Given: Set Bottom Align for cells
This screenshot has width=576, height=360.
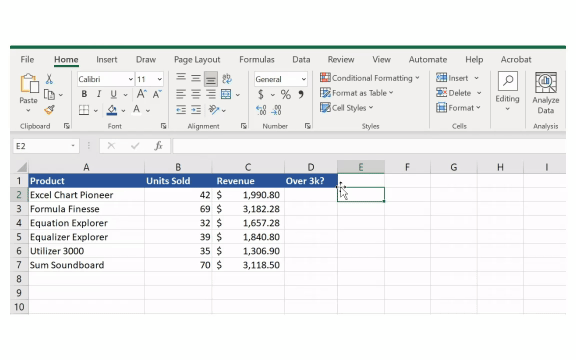Looking at the screenshot, I should (210, 79).
